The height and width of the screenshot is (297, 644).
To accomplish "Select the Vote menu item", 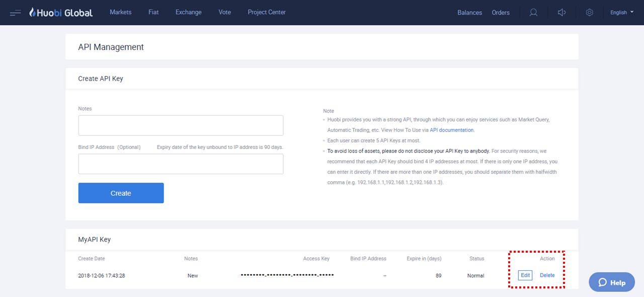I will click(225, 12).
